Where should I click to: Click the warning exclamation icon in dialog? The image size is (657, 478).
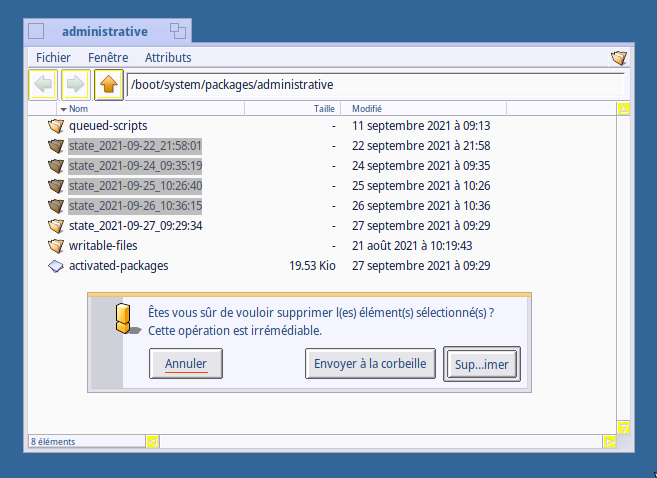point(126,319)
